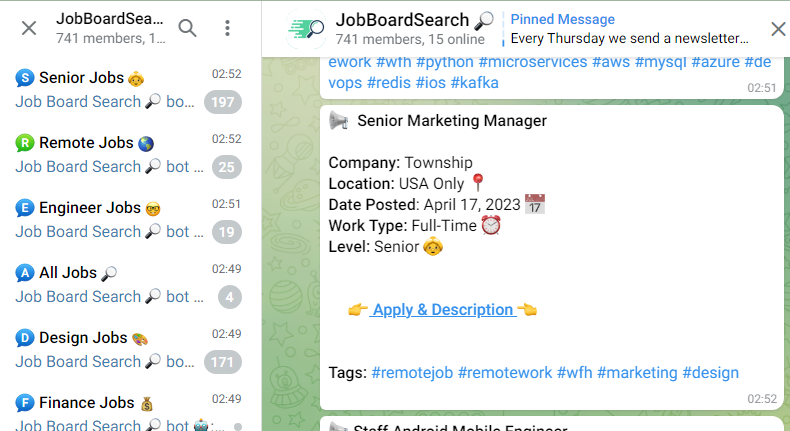Close the left topics panel
The width and height of the screenshot is (790, 431).
[29, 28]
